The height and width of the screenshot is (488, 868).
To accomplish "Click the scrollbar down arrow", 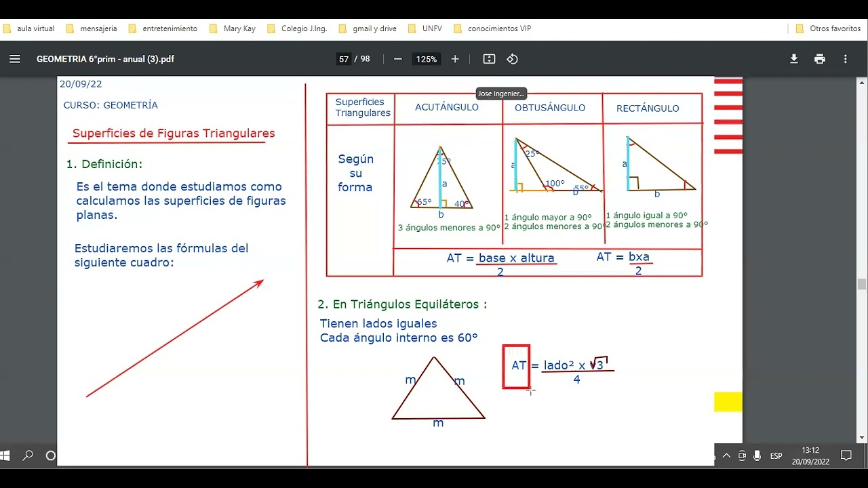I will tap(862, 438).
